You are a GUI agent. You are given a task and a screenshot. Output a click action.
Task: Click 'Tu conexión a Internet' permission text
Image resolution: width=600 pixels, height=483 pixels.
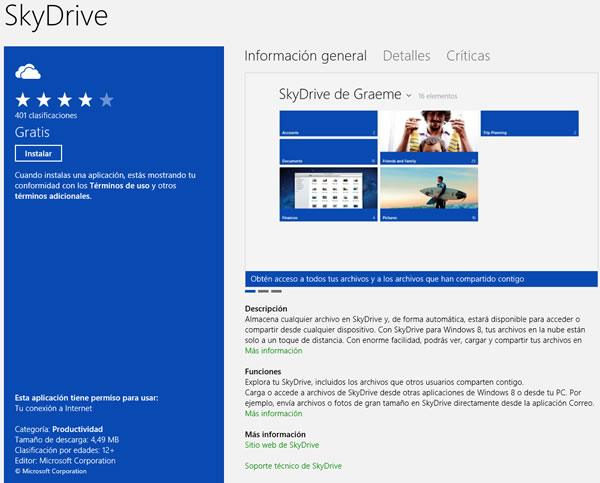click(53, 408)
